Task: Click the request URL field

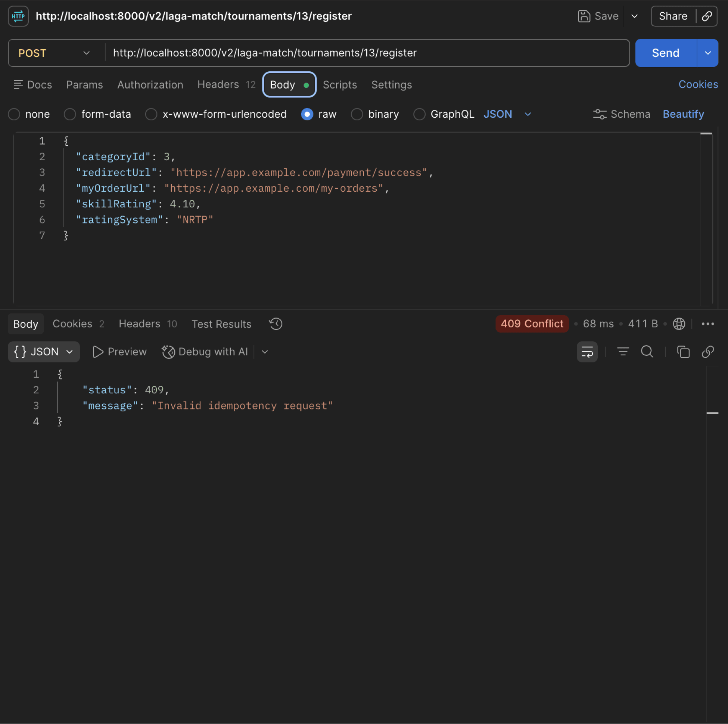Action: (367, 53)
